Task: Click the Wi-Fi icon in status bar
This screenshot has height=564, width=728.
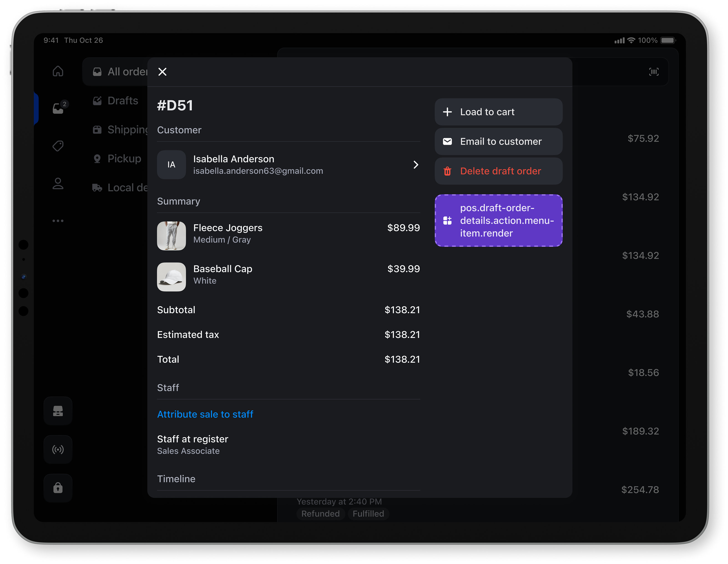Action: point(631,40)
